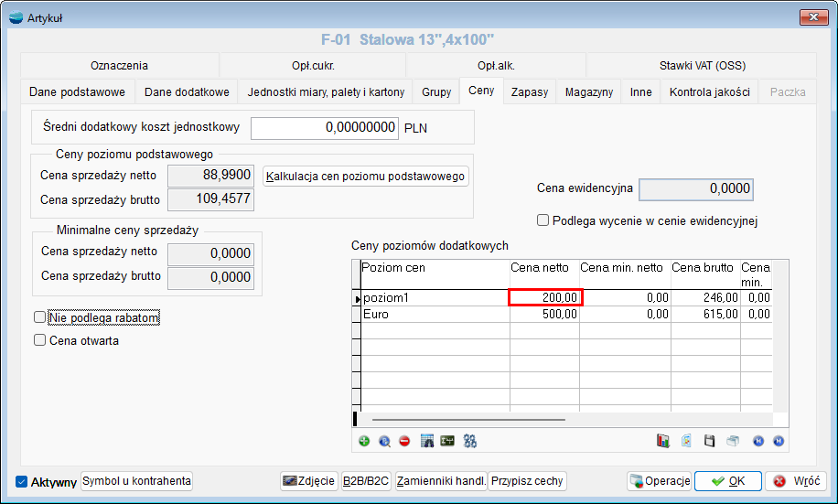Viewport: 838px width, 504px height.
Task: Click 'Kalkulacja cen poziomu podstawowego' button
Action: [366, 177]
